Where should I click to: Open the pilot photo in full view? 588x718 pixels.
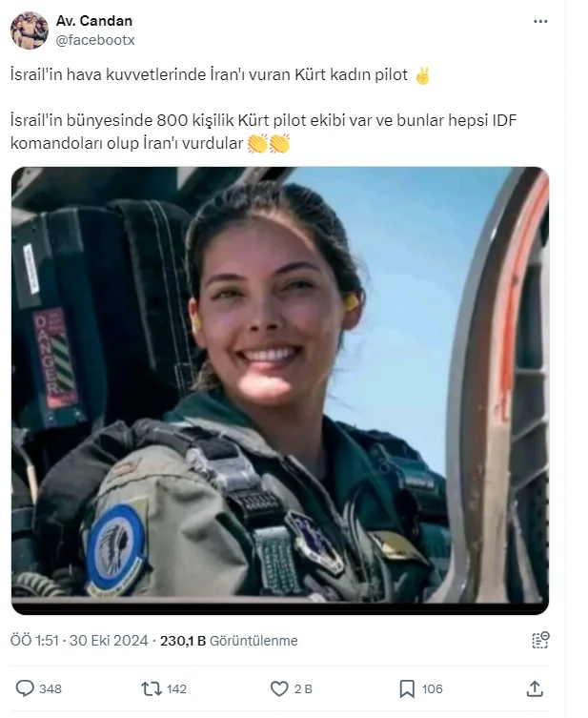coord(280,391)
